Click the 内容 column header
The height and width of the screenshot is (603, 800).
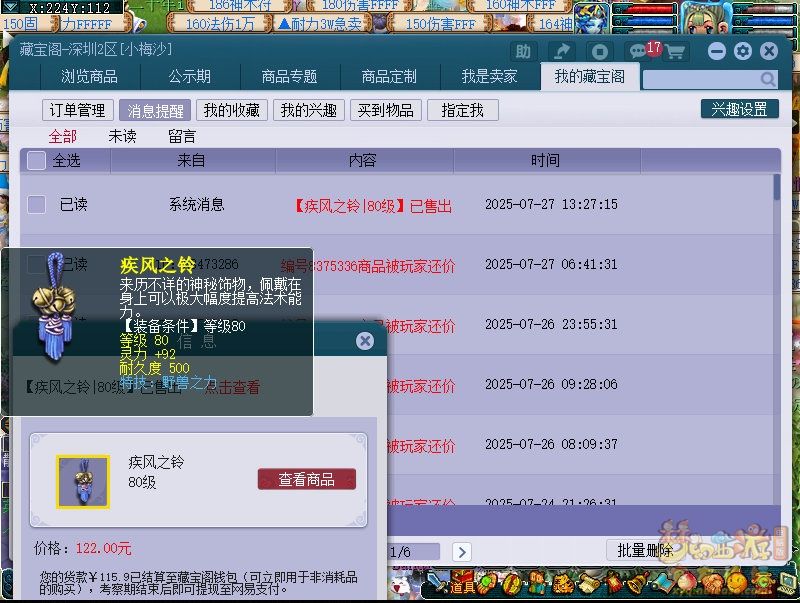point(363,161)
